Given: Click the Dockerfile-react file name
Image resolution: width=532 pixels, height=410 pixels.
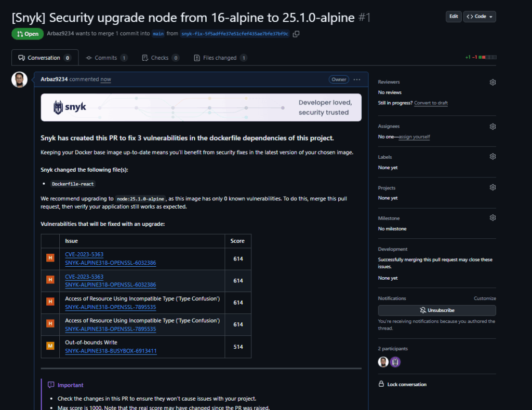Looking at the screenshot, I should click(x=73, y=184).
